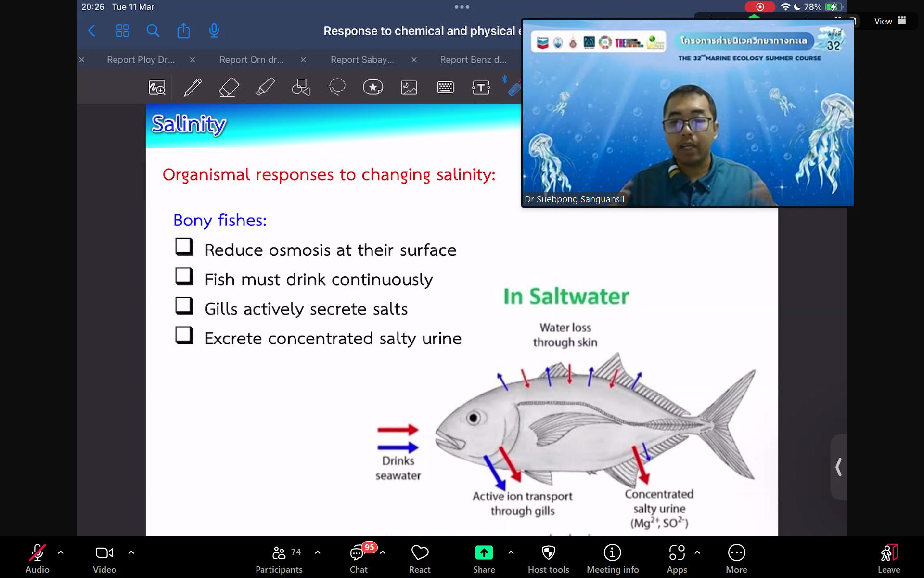
Task: Select the lasso selection tool
Action: (337, 87)
